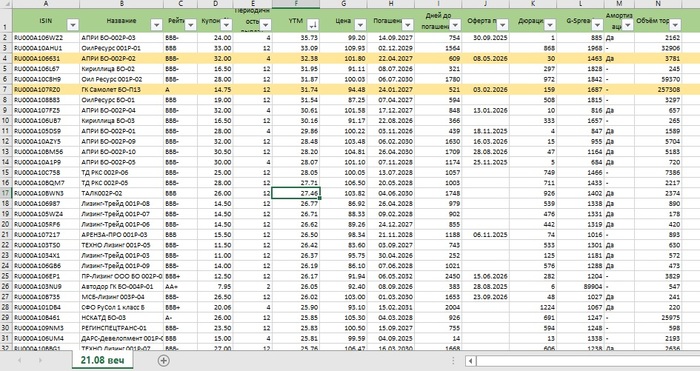This screenshot has width=700, height=371.
Task: Select days-to-maturity value 2450
Action: pyautogui.click(x=438, y=276)
